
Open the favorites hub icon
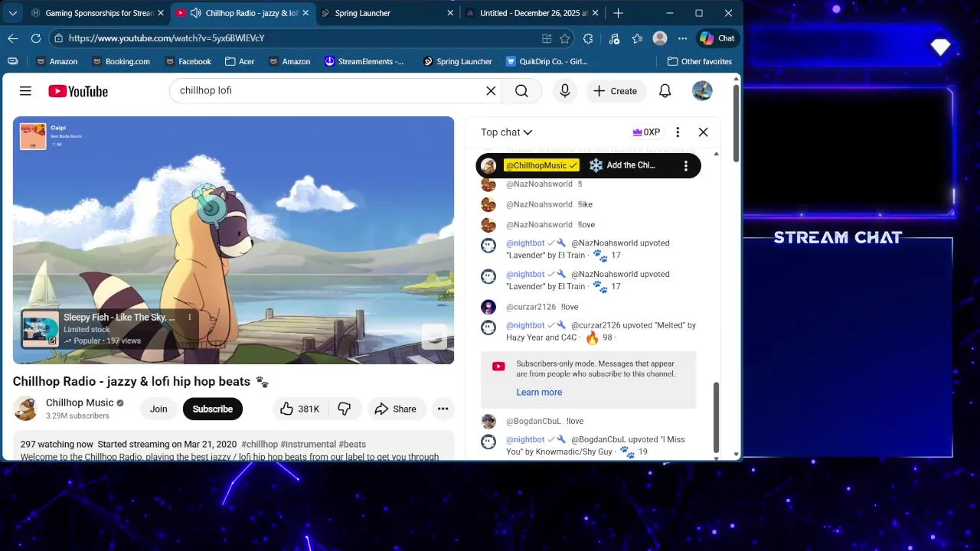coord(637,38)
